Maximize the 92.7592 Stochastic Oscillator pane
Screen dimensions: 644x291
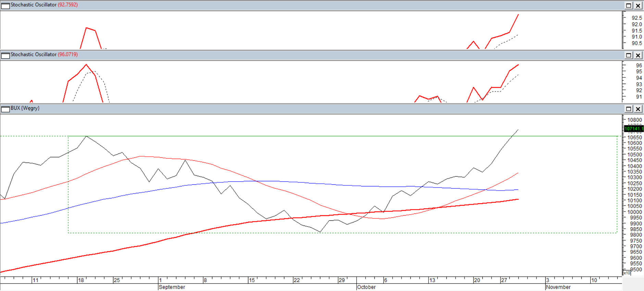click(x=629, y=5)
